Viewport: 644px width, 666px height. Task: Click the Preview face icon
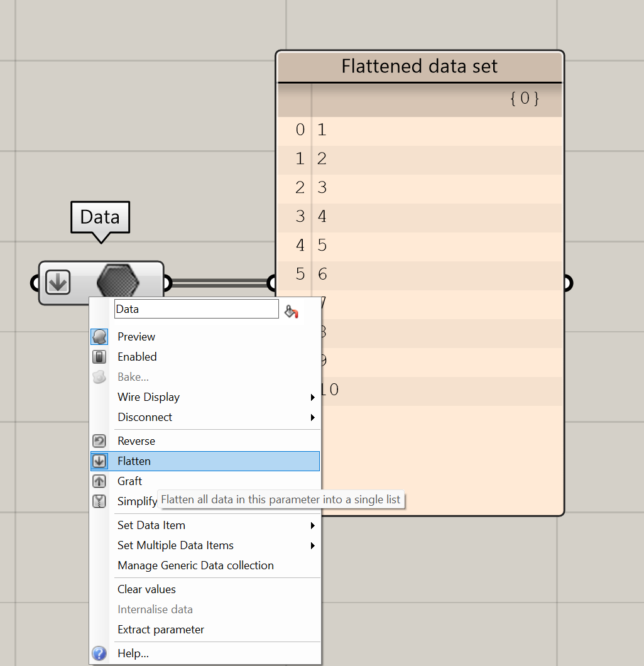coord(99,337)
